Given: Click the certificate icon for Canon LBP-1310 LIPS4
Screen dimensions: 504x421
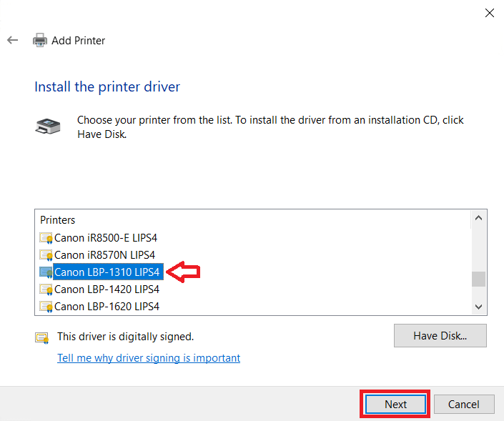Looking at the screenshot, I should pos(46,272).
